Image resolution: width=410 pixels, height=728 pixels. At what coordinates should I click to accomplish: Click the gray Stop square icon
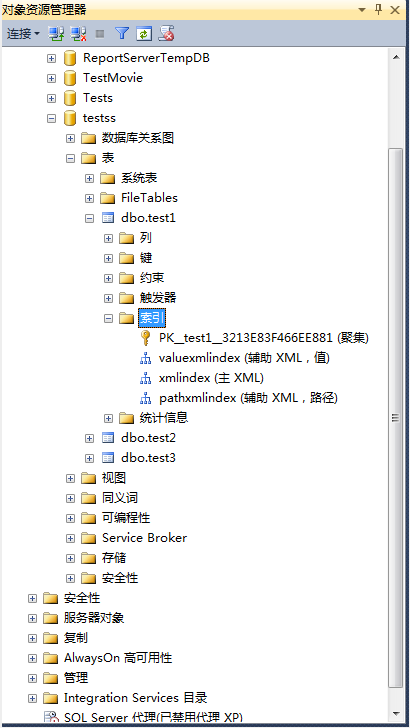tap(100, 34)
